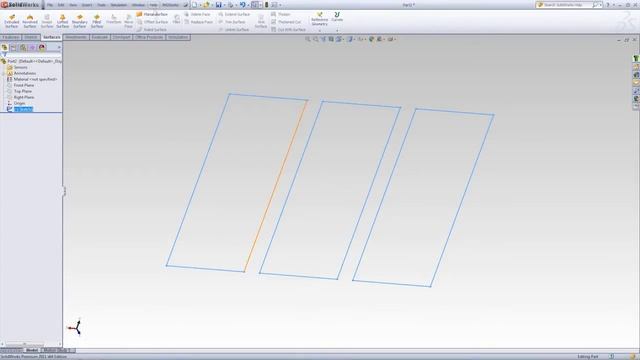The height and width of the screenshot is (360, 640).
Task: Click the Rebuild traffic-light icon
Action: (267, 5)
